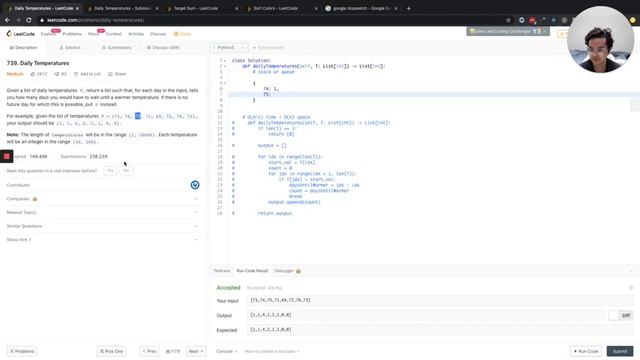This screenshot has width=640, height=360.
Task: Click the red recording stop square
Action: coord(7,156)
